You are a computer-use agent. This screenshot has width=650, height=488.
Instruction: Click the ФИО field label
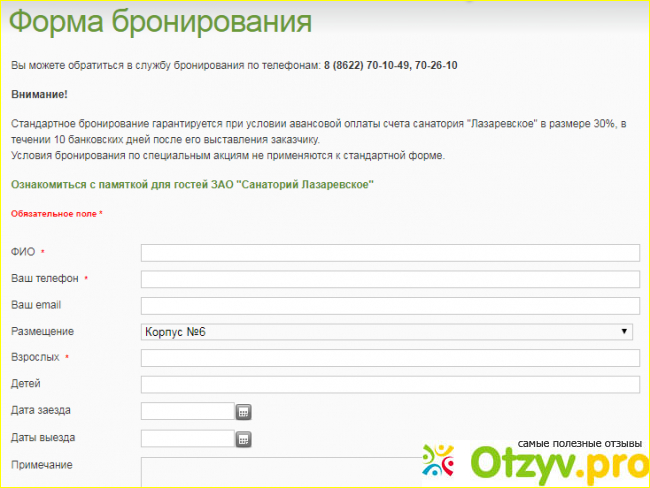23,252
